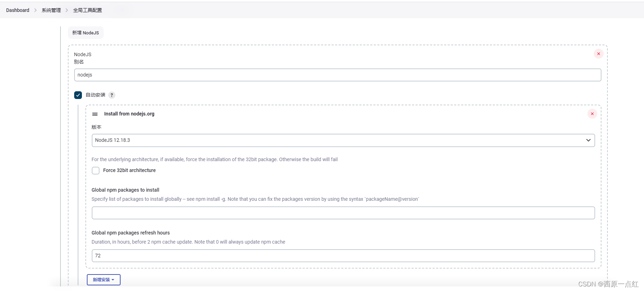Open help for 自动安装 option
644x291 pixels.
point(112,95)
